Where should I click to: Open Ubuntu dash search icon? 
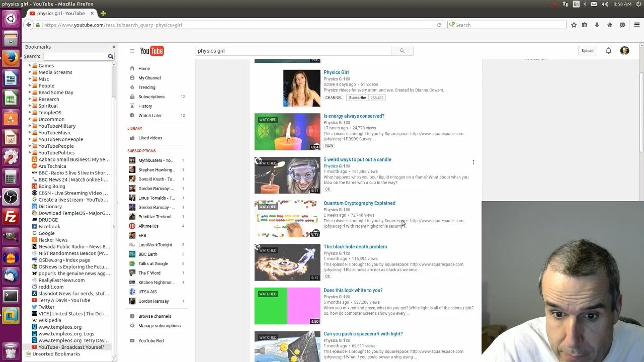click(11, 19)
